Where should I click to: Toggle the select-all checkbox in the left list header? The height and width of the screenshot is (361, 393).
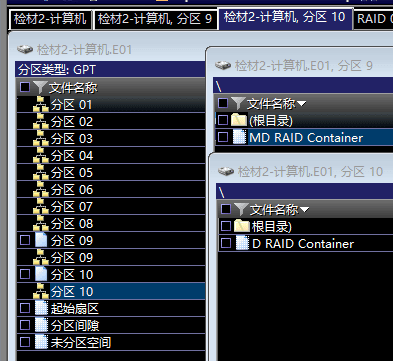click(x=25, y=87)
